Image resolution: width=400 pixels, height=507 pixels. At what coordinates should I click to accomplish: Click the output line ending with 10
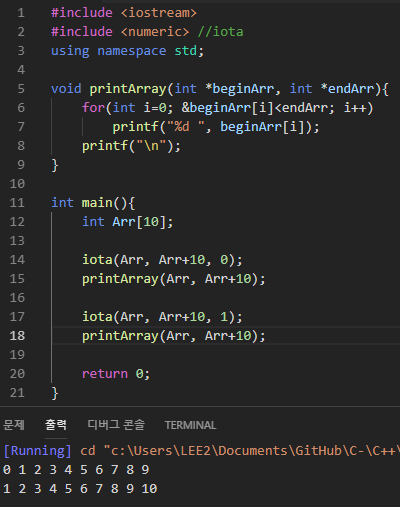80,489
